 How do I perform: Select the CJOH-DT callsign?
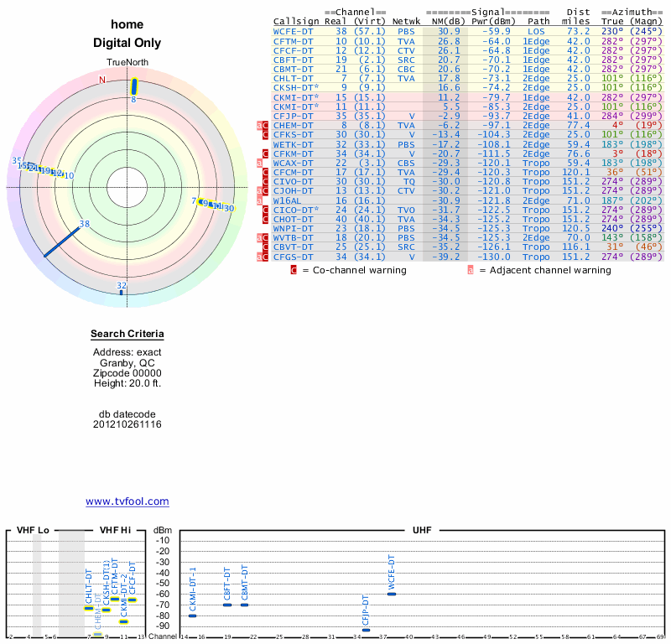pos(293,191)
